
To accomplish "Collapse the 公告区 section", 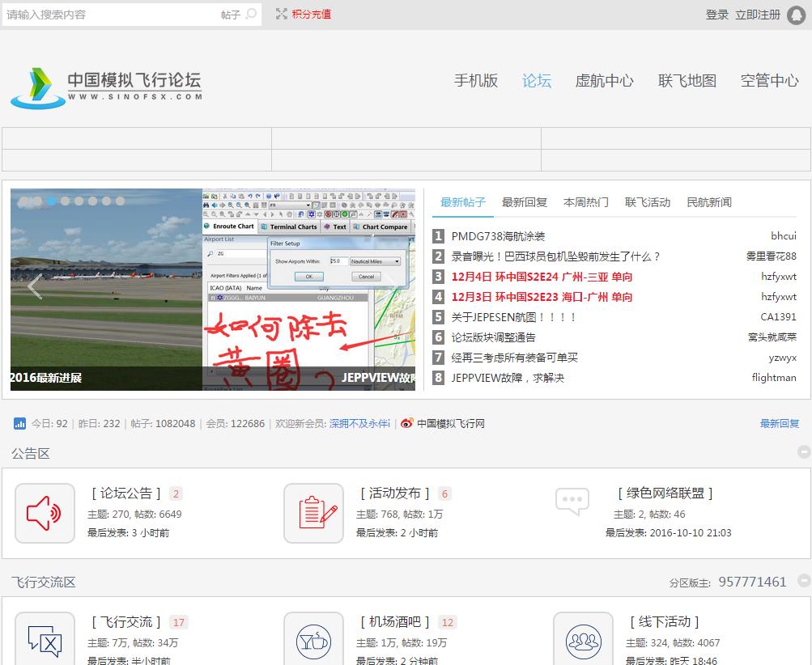I will [804, 451].
